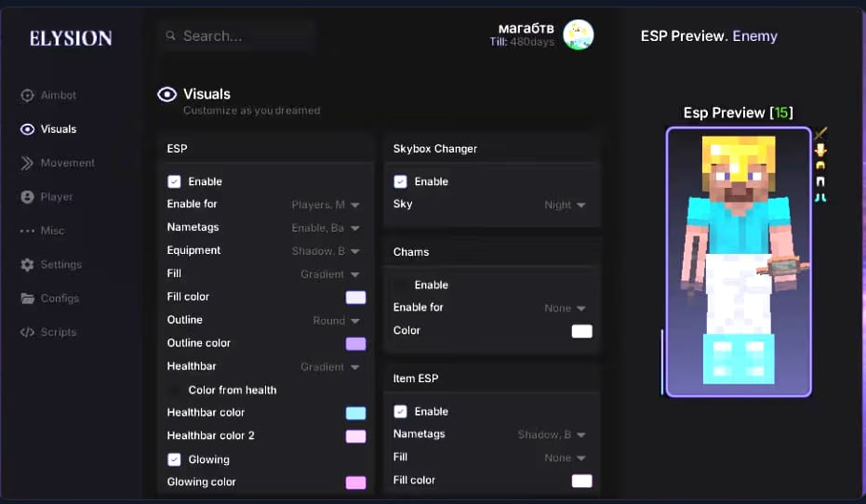866x504 pixels.
Task: Open Chams Enable for dropdown
Action: coord(565,308)
